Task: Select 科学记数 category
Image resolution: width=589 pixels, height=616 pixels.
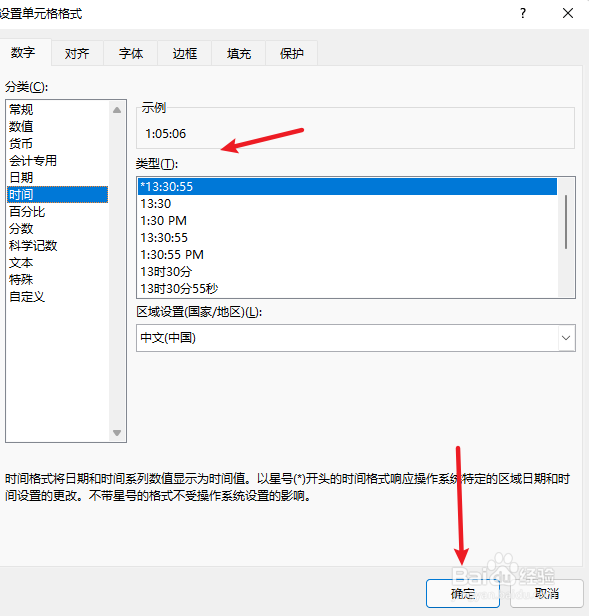Action: pyautogui.click(x=57, y=246)
